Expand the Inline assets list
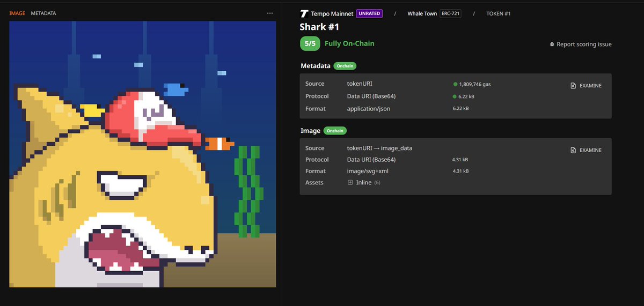 (350, 183)
